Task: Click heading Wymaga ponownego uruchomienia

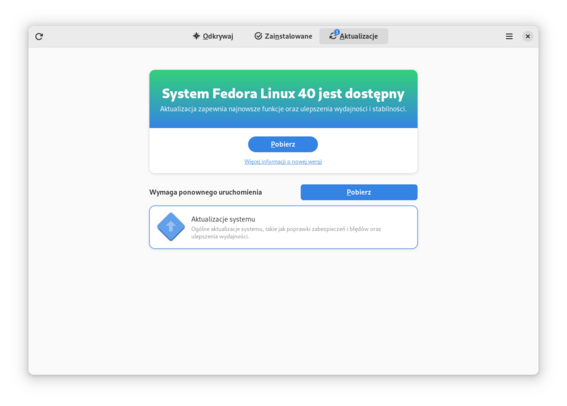Action: click(x=205, y=192)
